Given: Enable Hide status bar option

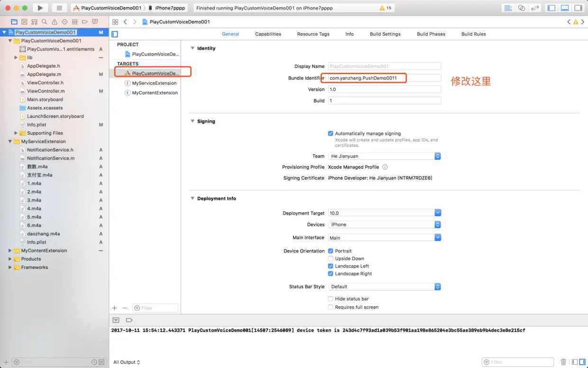Looking at the screenshot, I should 331,299.
